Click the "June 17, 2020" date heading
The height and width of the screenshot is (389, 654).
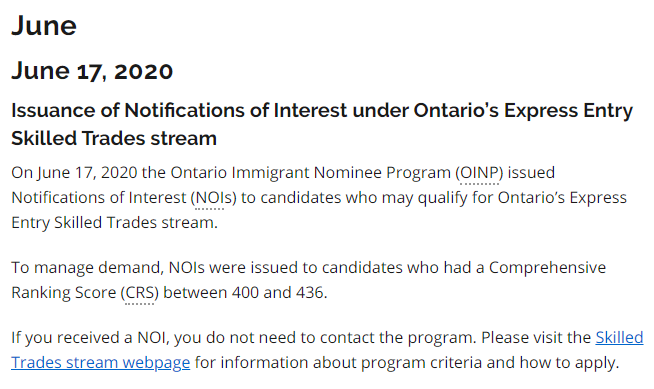[92, 71]
